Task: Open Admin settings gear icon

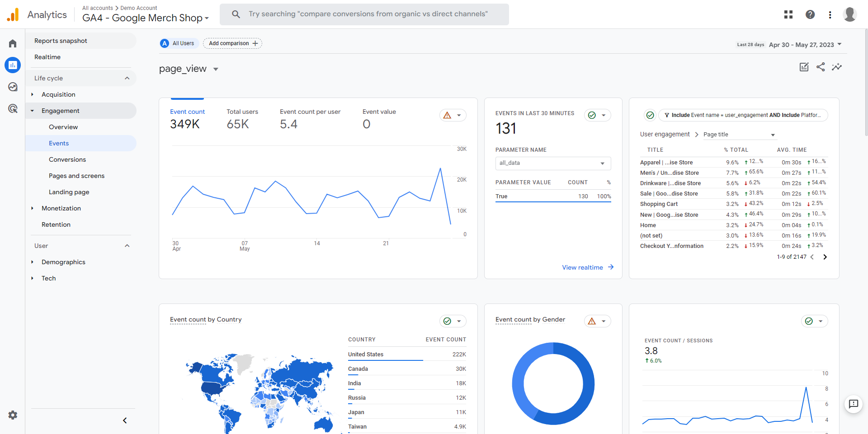Action: point(13,415)
